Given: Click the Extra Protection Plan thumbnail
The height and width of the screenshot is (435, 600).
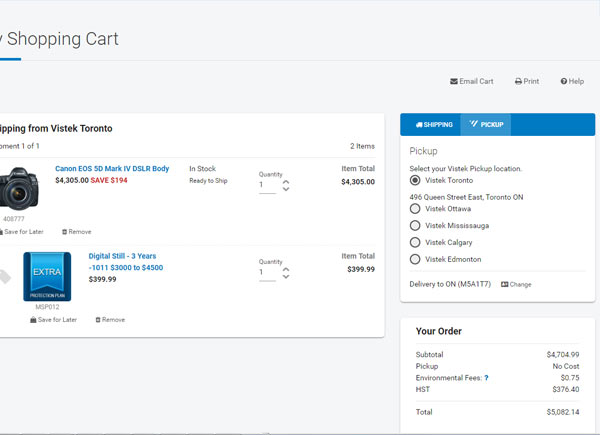Looking at the screenshot, I should (x=47, y=276).
